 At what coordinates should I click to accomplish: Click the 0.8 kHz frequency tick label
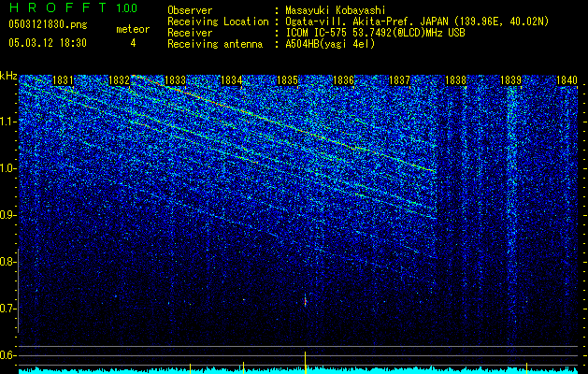[x=8, y=262]
